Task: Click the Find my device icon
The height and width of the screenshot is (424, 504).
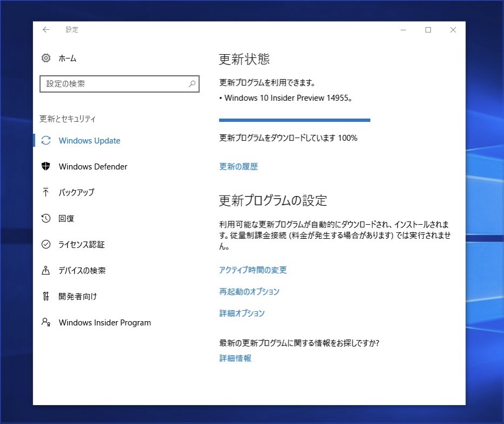Action: pyautogui.click(x=46, y=270)
